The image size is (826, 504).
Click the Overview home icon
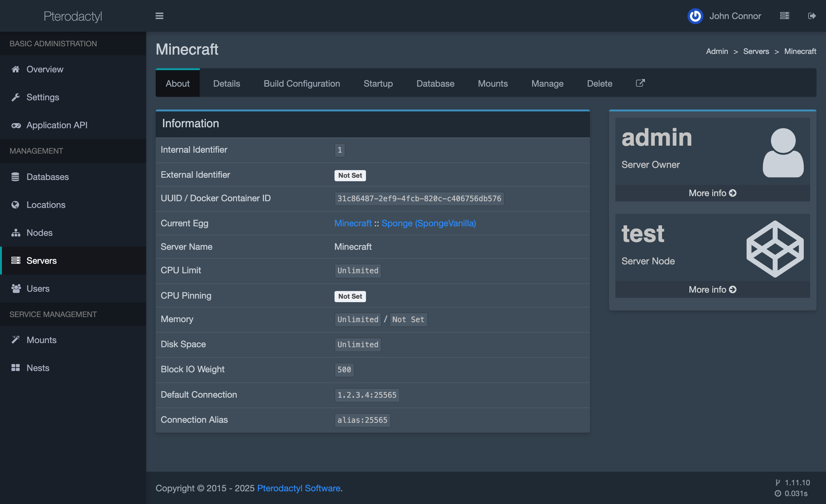click(16, 69)
